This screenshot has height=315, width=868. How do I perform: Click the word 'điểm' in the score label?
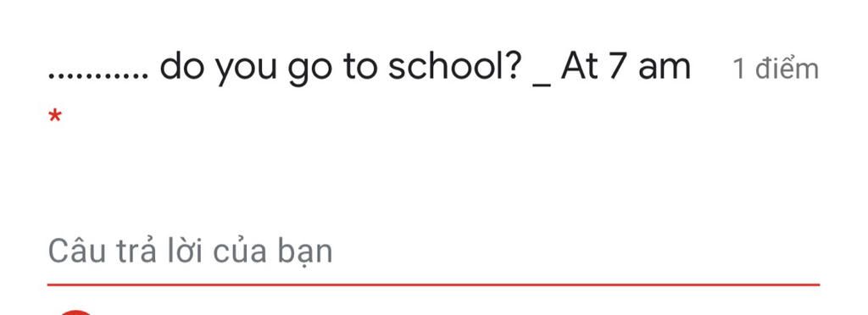pyautogui.click(x=787, y=69)
